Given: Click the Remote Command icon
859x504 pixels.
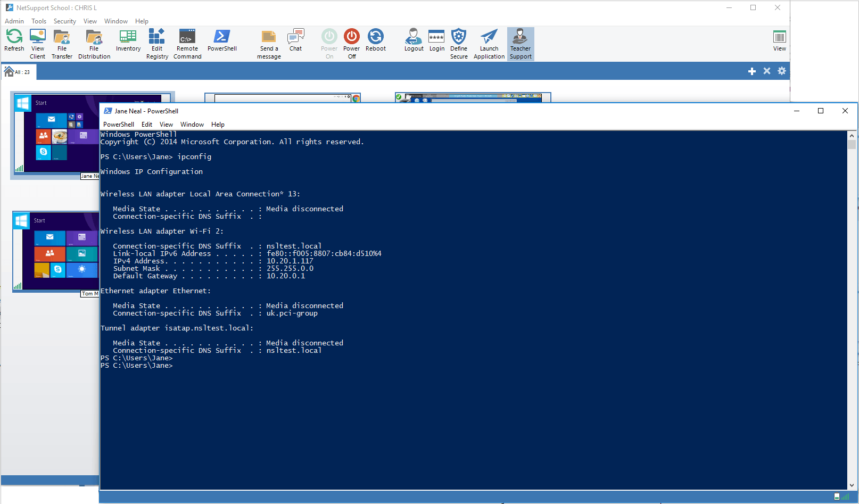Looking at the screenshot, I should (x=187, y=44).
